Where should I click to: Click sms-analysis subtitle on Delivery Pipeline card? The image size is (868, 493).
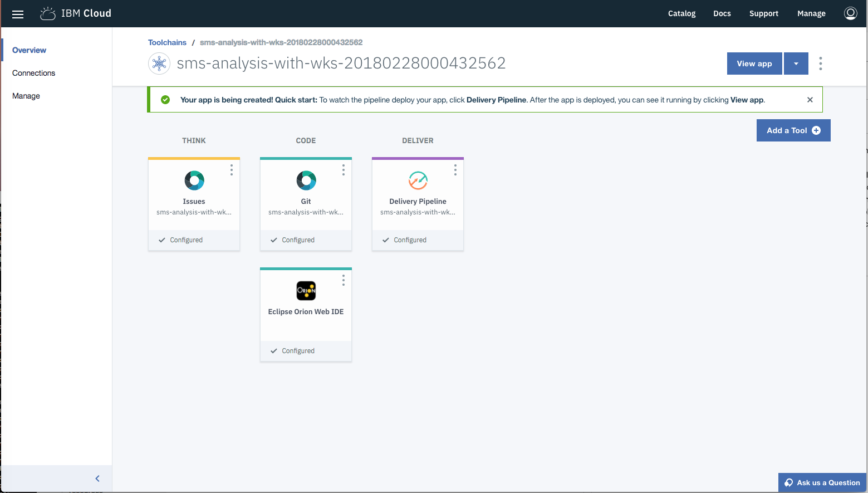(418, 212)
